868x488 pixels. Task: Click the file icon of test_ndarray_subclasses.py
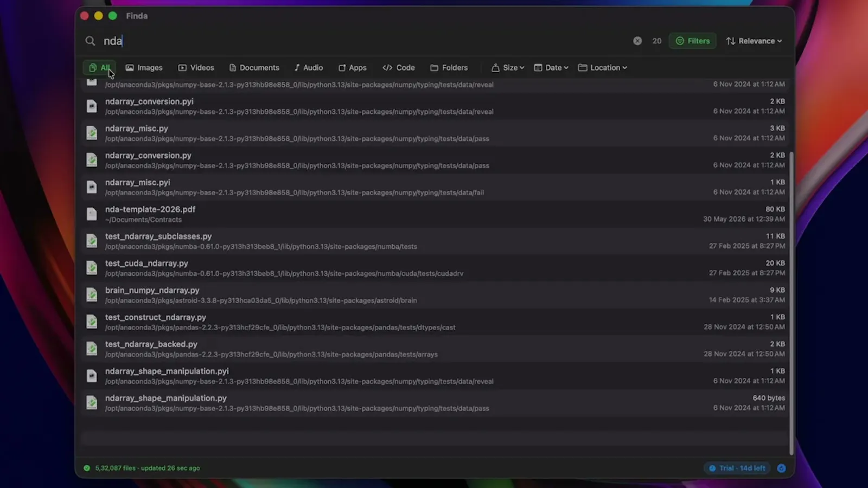click(92, 241)
